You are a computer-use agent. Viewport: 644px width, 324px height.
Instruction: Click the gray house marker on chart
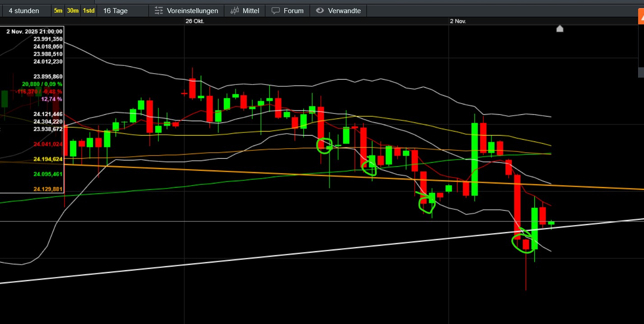(560, 29)
